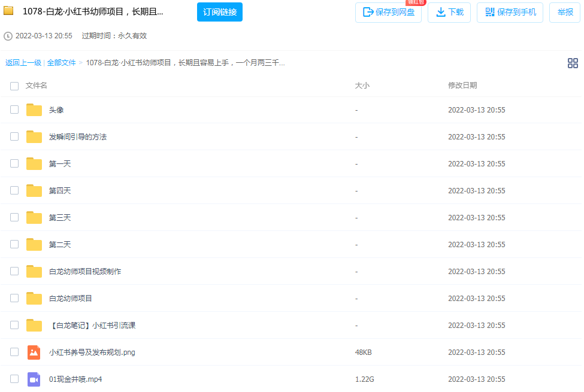
Task: Open file name 小红书养号及发布规划.png
Action: 92,352
